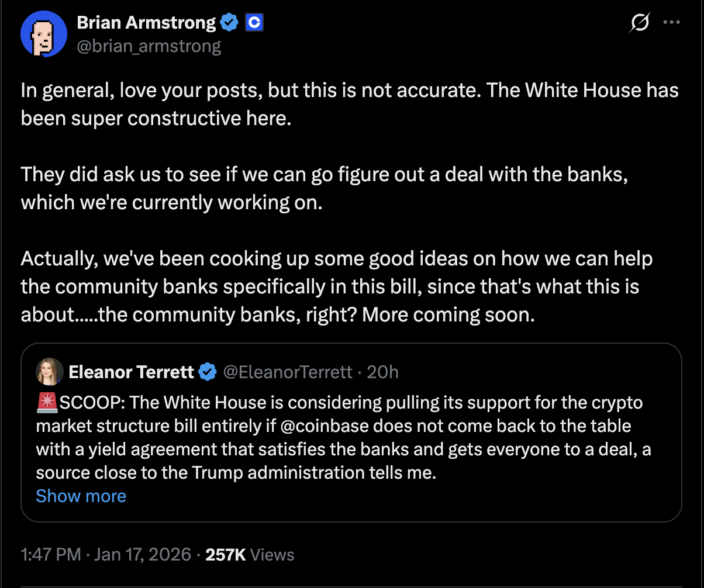Screen dimensions: 704x588
Task: Open Grok to explain this post
Action: pos(639,22)
